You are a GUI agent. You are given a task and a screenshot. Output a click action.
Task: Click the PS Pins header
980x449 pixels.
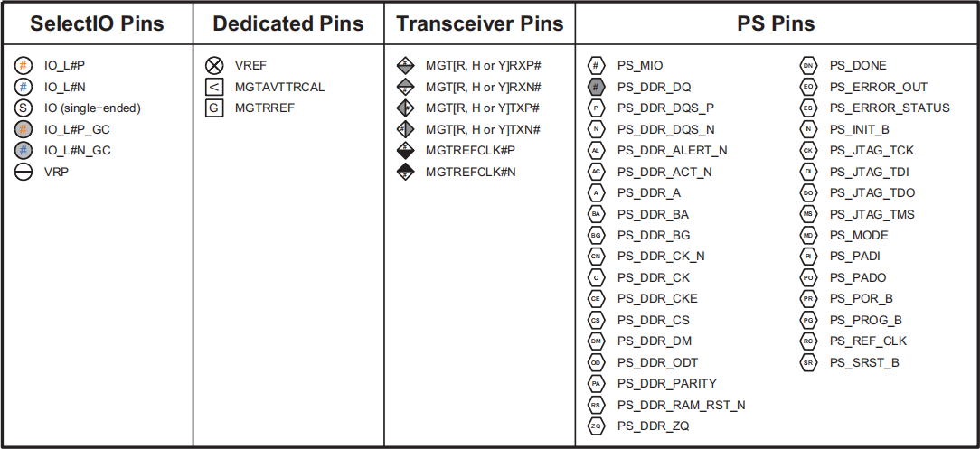coord(776,23)
